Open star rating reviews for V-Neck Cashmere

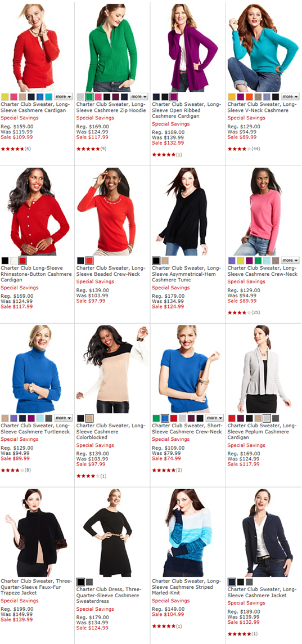tap(244, 149)
